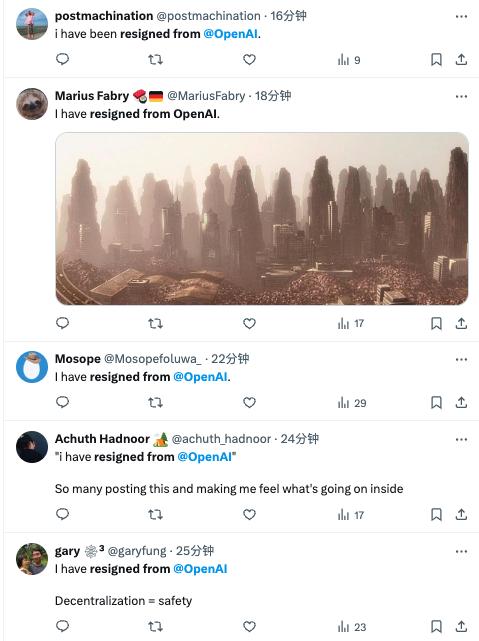
Task: Retweet Mosope's resignation post
Action: pos(155,403)
